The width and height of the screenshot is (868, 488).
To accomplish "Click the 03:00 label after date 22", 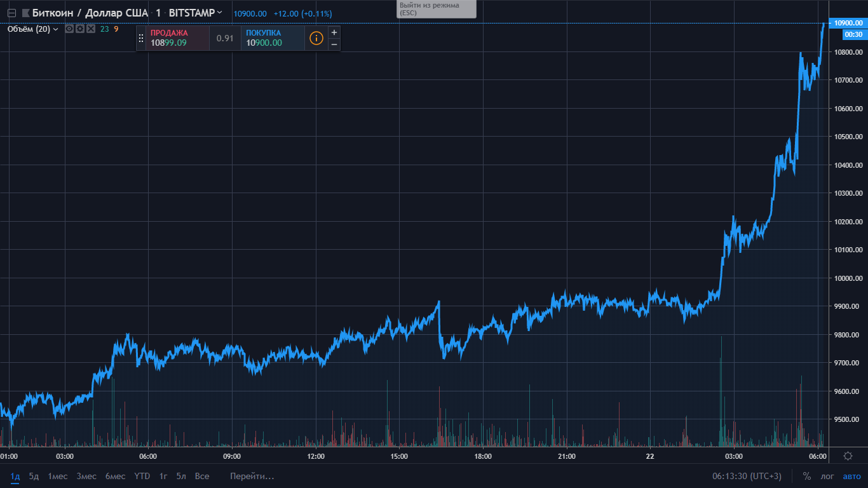I will (734, 456).
